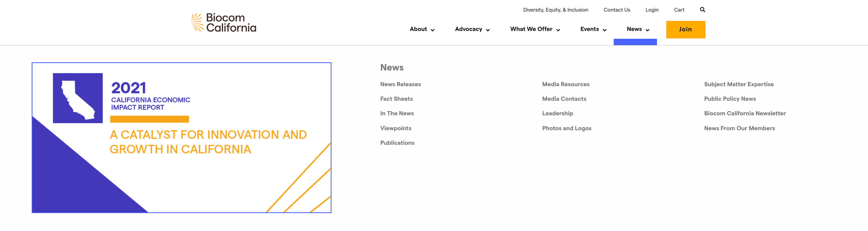Open Subject Matter Expertise link
The image size is (868, 231).
[x=739, y=84]
